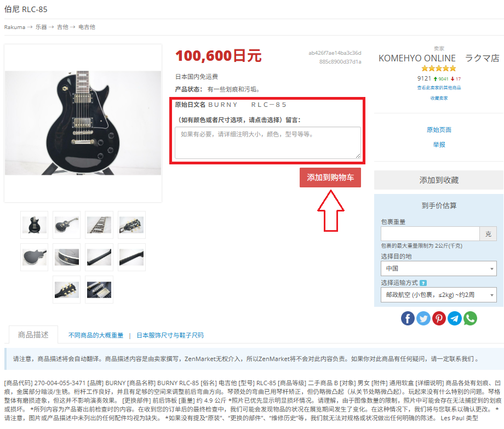This screenshot has height=429, width=504.
Task: Click the 添加到收藏 button
Action: coord(439,180)
